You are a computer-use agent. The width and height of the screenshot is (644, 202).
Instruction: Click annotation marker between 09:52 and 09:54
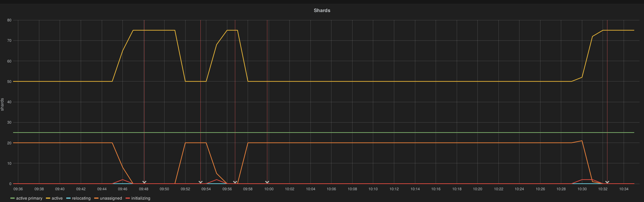point(200,182)
